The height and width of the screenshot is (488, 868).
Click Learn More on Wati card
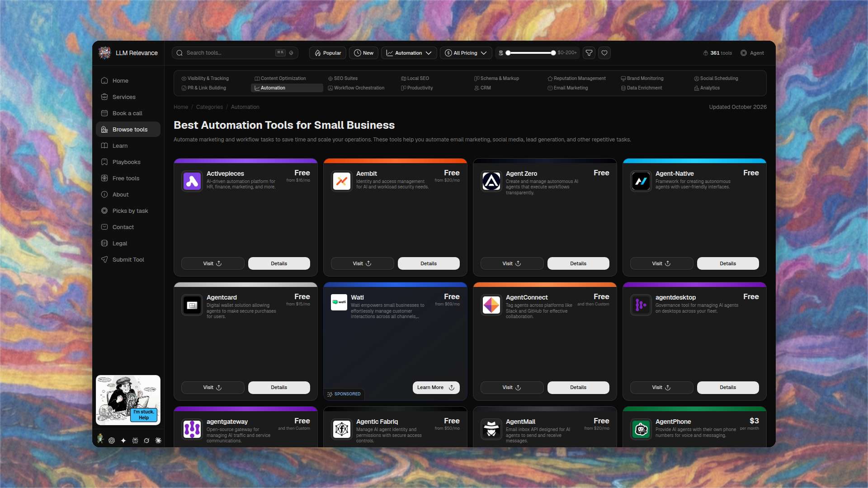(436, 388)
